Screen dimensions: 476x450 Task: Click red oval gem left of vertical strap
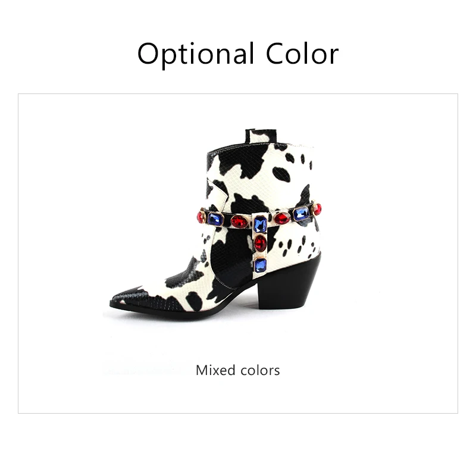pyautogui.click(x=239, y=221)
